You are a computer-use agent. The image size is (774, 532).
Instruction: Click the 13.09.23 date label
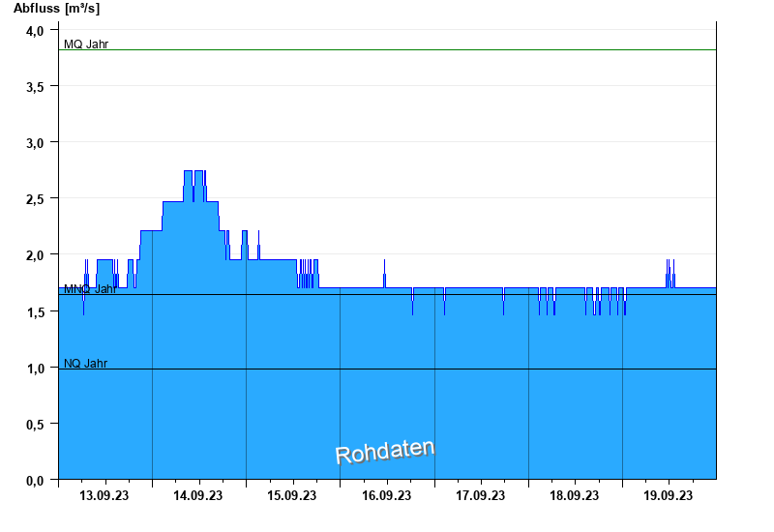[x=105, y=496]
